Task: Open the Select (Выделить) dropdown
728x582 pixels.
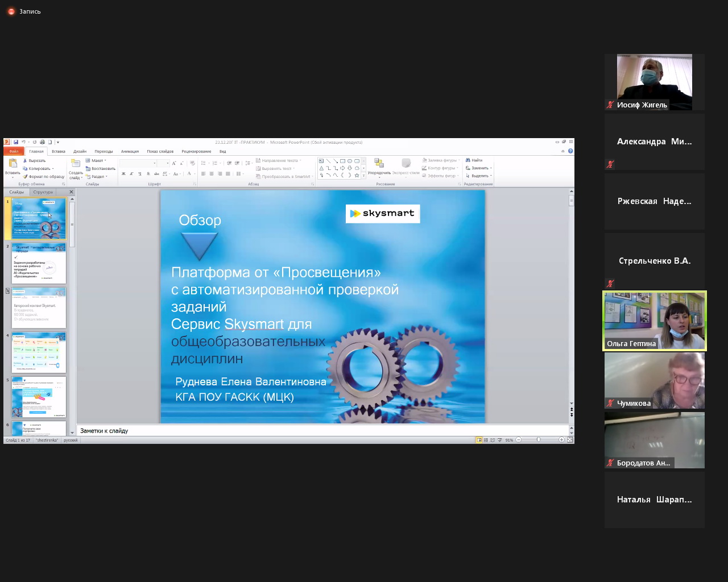Action: [x=479, y=176]
